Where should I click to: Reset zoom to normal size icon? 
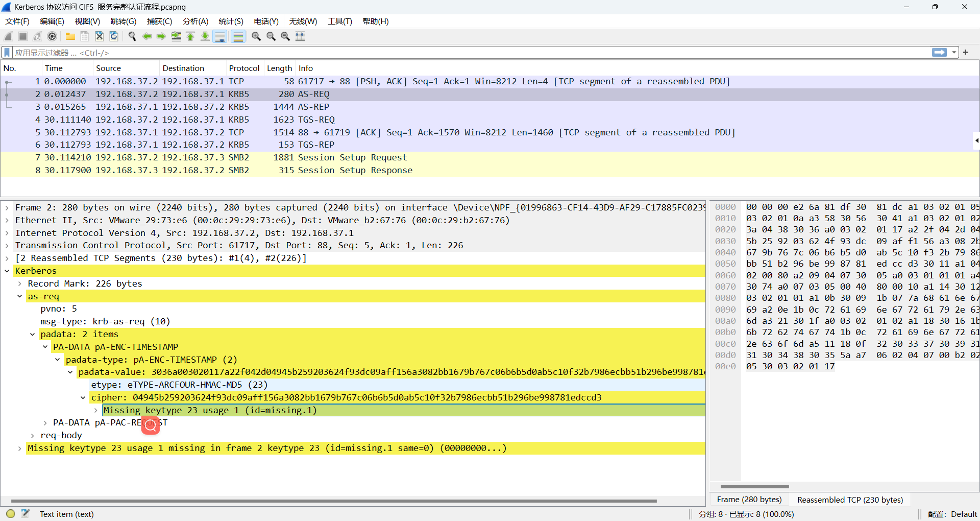pos(285,36)
